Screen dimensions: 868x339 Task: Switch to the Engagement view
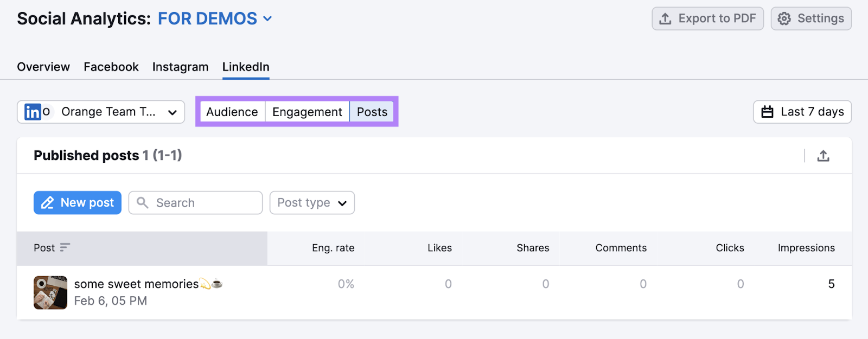coord(307,112)
